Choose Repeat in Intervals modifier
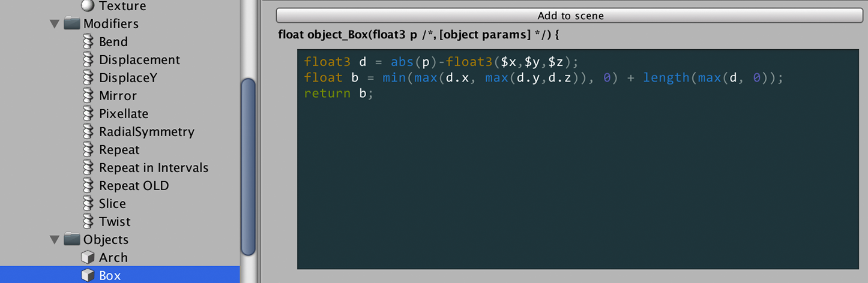The image size is (868, 283). coord(154,168)
